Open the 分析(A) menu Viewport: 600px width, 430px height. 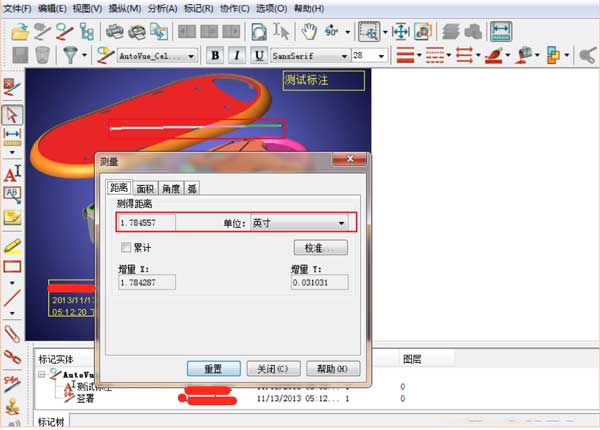[x=163, y=8]
